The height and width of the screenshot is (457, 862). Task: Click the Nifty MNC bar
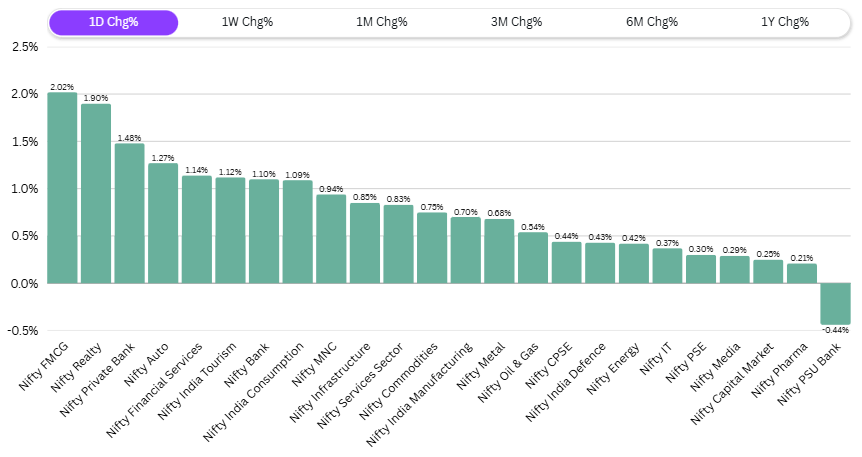[331, 239]
